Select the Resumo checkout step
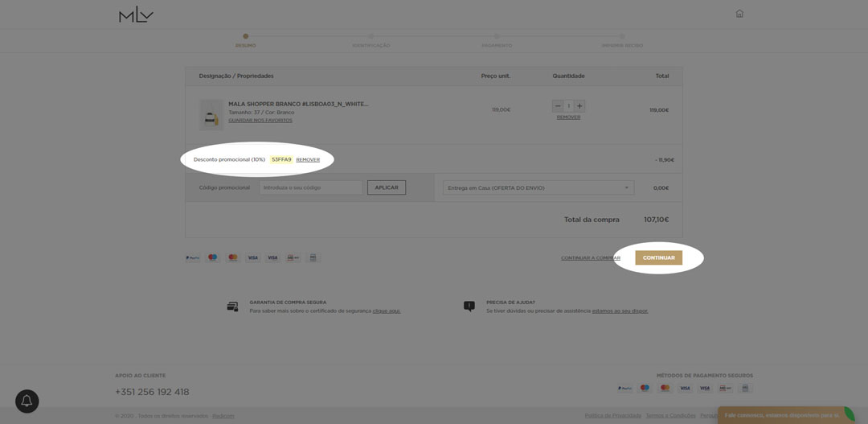This screenshot has width=868, height=424. point(245,40)
